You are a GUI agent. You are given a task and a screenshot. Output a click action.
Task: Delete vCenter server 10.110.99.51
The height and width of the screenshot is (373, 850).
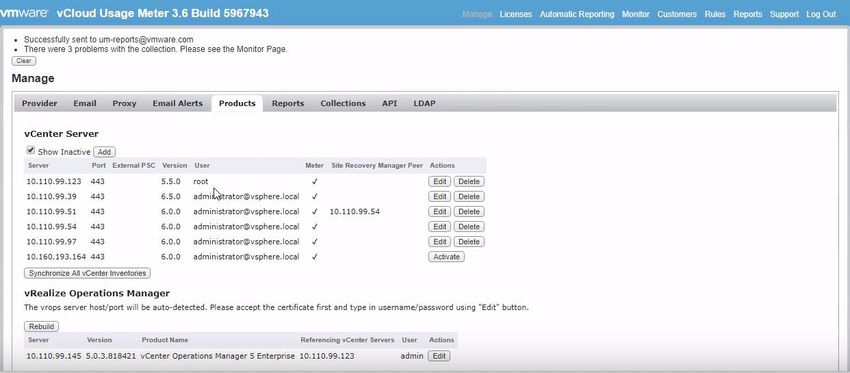[469, 211]
